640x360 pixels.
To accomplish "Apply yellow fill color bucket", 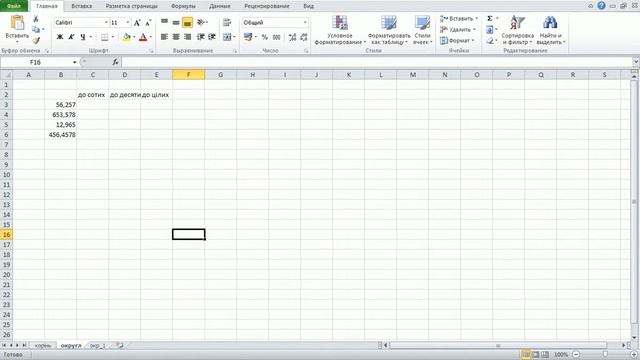I will click(x=127, y=37).
